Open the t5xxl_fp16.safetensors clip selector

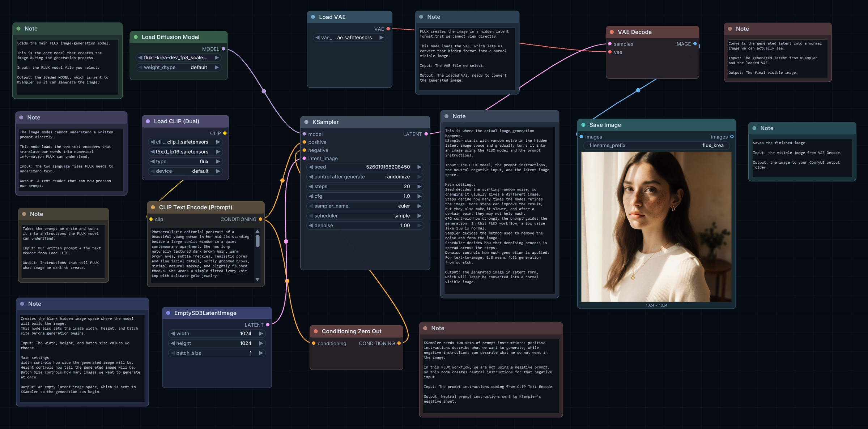click(x=186, y=152)
